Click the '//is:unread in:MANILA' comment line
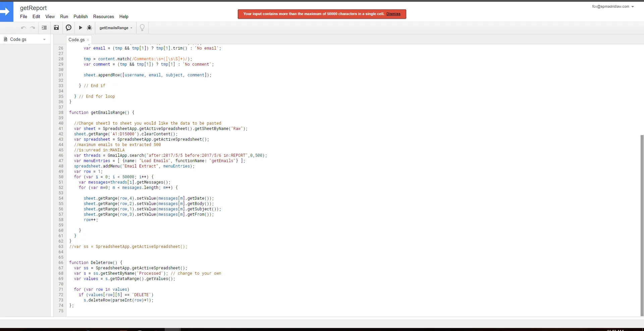Image resolution: width=644 pixels, height=331 pixels. click(x=99, y=150)
